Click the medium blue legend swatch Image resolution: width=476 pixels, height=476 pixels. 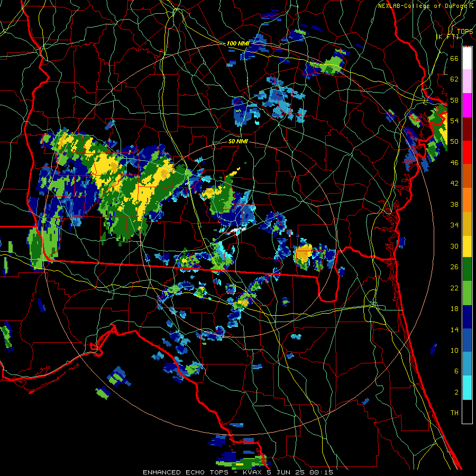(467, 341)
